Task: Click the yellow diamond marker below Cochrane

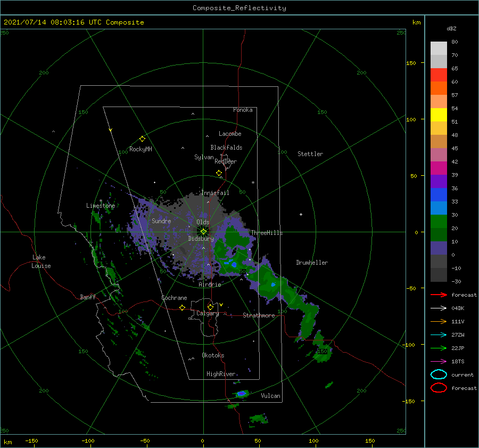Action: click(x=183, y=308)
